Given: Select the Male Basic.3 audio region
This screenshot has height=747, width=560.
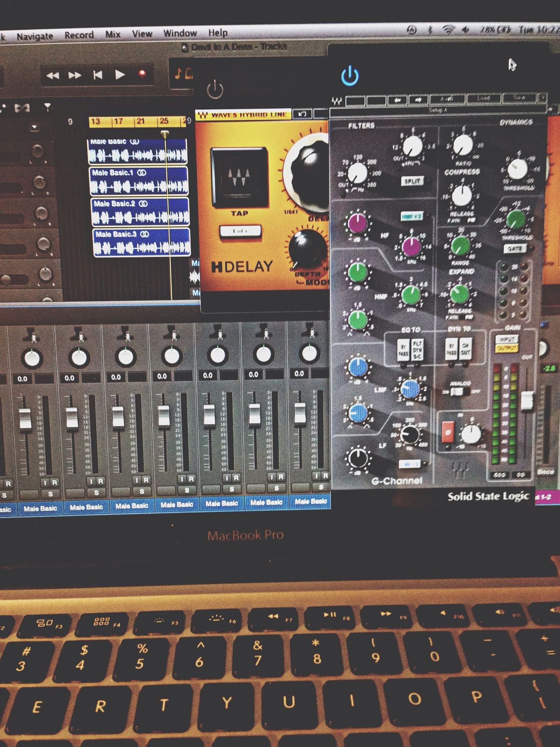Looking at the screenshot, I should point(141,242).
